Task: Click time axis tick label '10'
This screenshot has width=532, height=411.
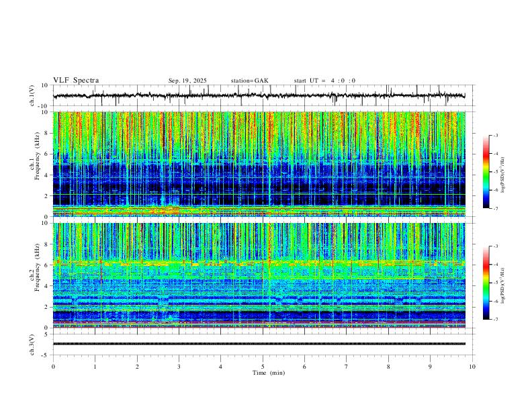Action: 472,367
